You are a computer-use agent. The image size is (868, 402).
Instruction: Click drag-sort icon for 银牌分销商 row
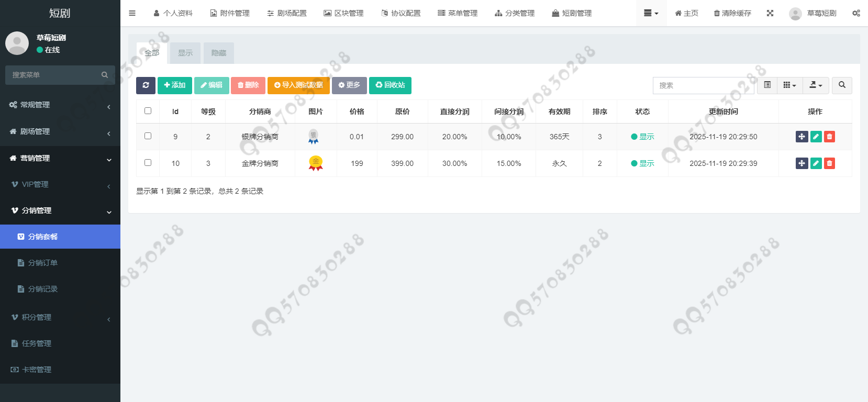(x=802, y=137)
